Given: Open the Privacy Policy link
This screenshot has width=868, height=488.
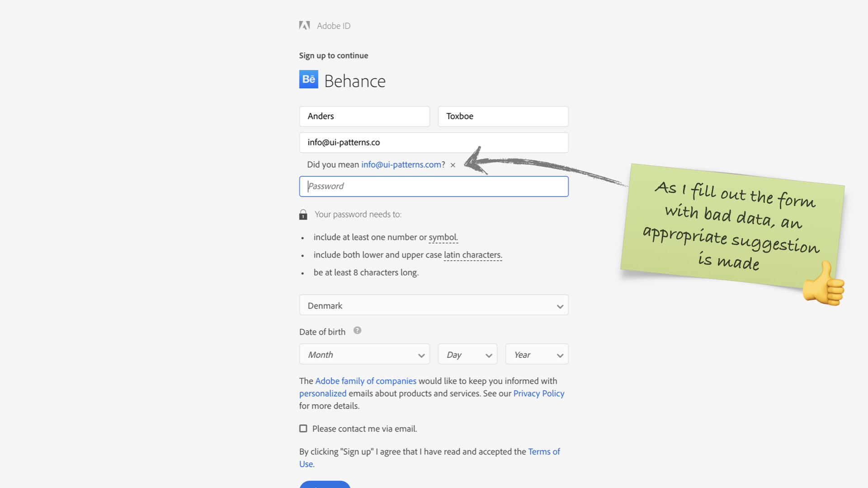Looking at the screenshot, I should [538, 394].
